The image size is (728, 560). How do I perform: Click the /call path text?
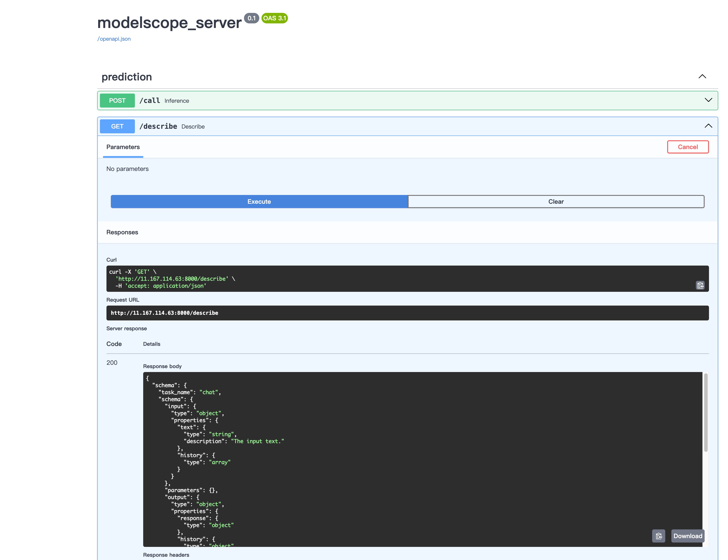click(x=150, y=100)
